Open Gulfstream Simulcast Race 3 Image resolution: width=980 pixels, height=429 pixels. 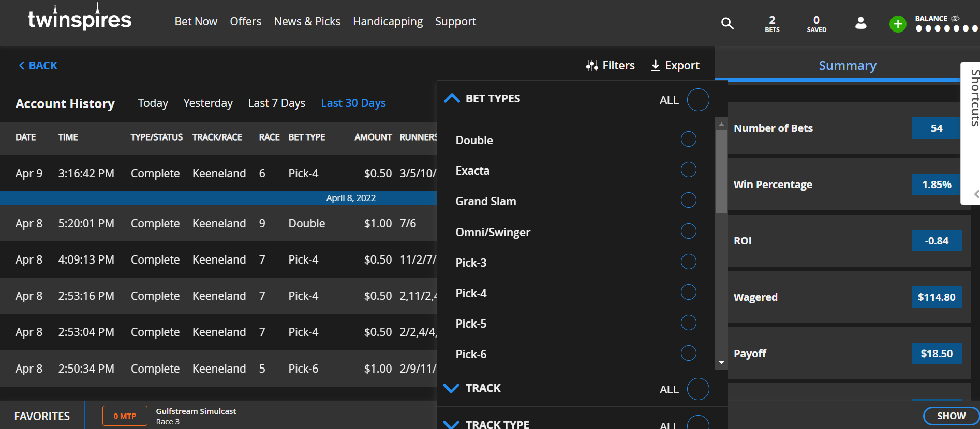click(x=196, y=416)
